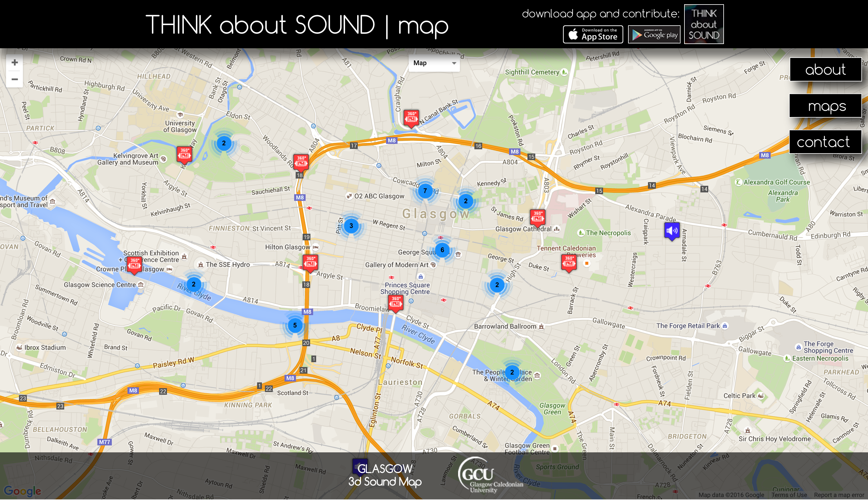Open the cluster of 5 sounds on River Clyde
This screenshot has height=500, width=868.
tap(294, 325)
